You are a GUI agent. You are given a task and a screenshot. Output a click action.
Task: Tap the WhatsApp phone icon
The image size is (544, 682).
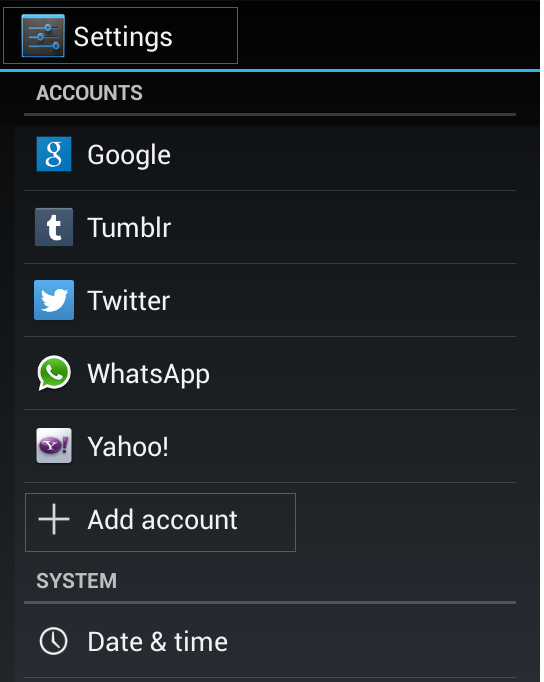(x=54, y=373)
